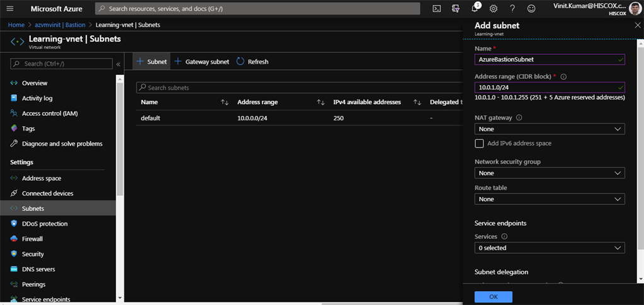Click the user account avatar
This screenshot has height=305, width=644.
pyautogui.click(x=634, y=9)
